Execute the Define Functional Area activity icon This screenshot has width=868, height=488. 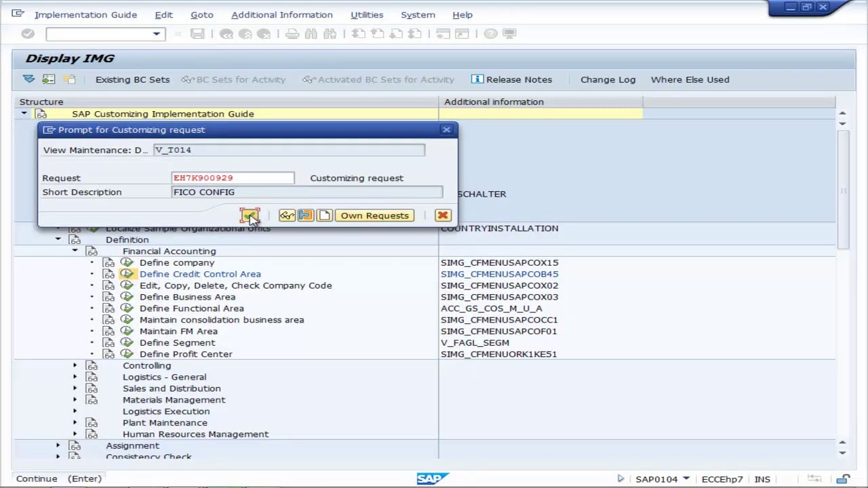point(127,308)
